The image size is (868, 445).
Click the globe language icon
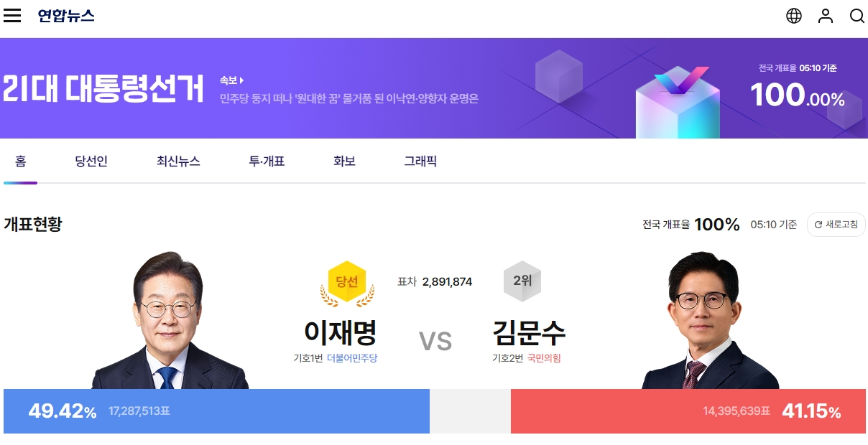[x=794, y=16]
